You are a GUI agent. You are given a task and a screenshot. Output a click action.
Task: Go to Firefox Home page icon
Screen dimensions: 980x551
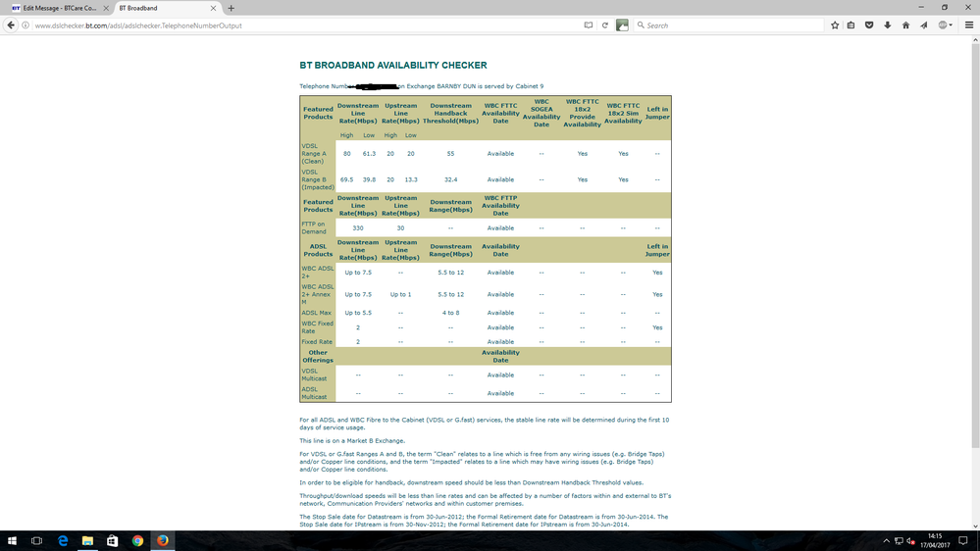tap(905, 25)
